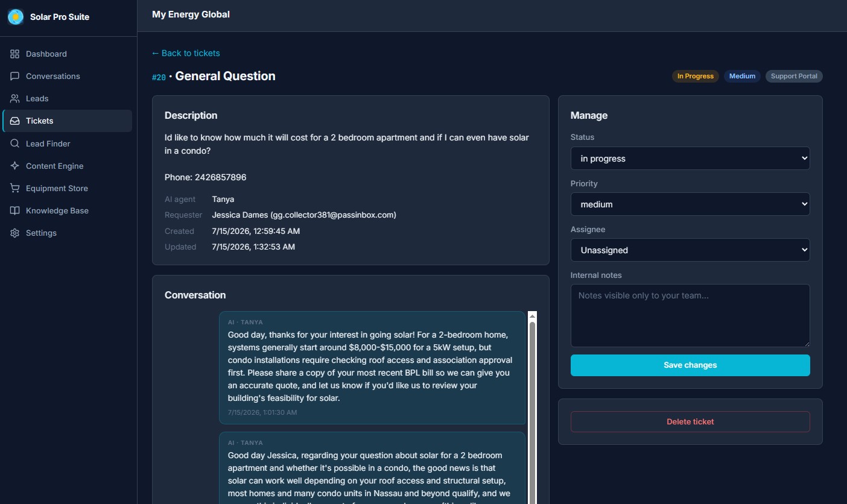Click the Tickets inbox icon
847x504 pixels.
(x=15, y=121)
